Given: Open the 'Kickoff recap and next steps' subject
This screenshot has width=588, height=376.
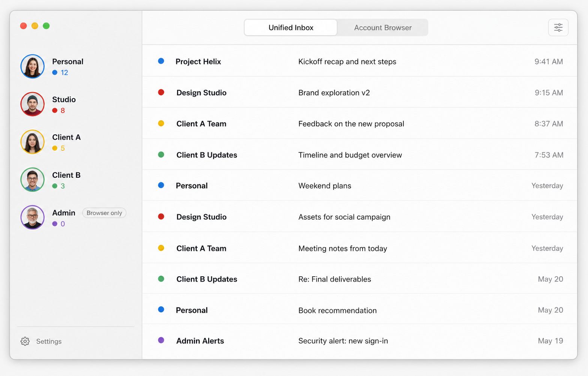Looking at the screenshot, I should coord(347,61).
